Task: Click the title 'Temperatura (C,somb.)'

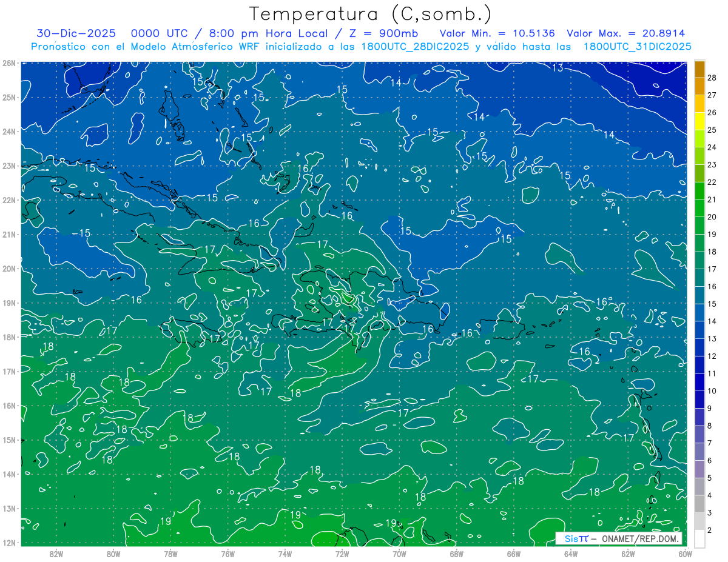Action: click(x=370, y=14)
